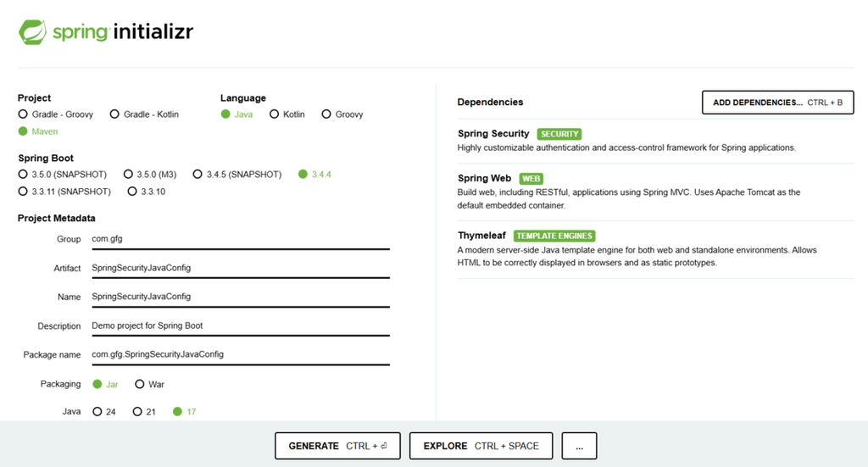Click the Thymeleaf description text
868x467 pixels.
(x=637, y=256)
